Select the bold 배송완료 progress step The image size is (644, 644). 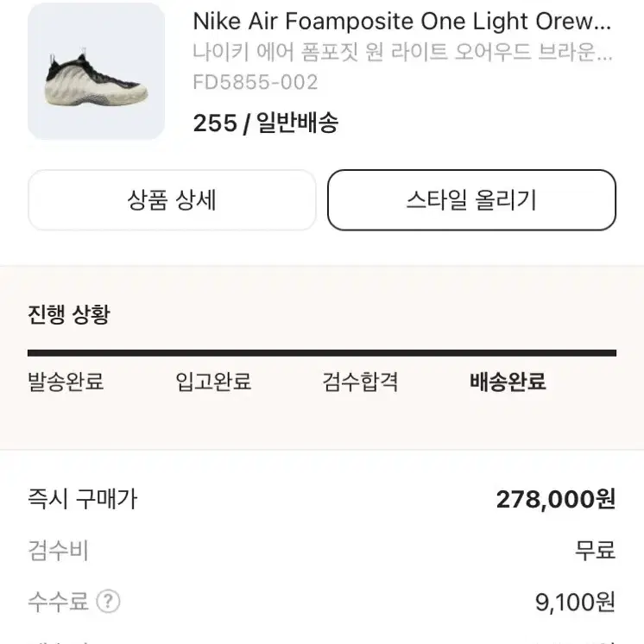(508, 382)
